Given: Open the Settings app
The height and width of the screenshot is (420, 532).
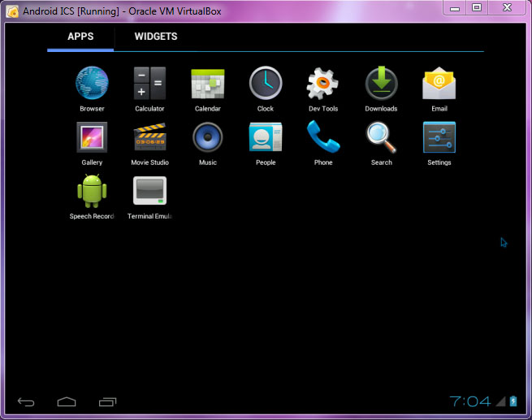Looking at the screenshot, I should (439, 137).
